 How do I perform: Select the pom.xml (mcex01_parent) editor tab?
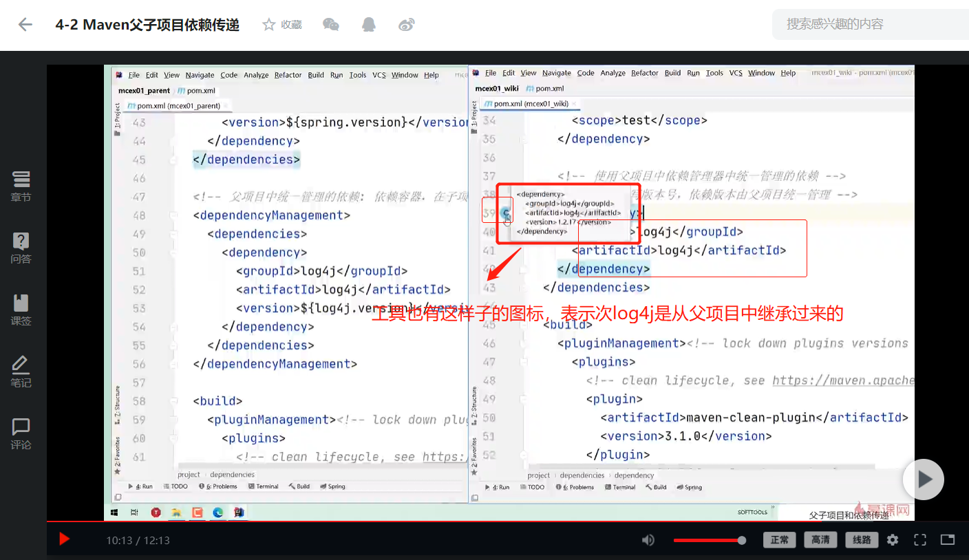coord(178,106)
